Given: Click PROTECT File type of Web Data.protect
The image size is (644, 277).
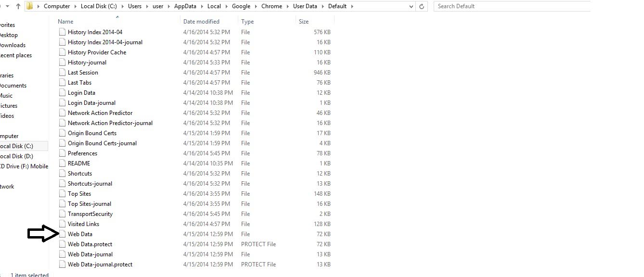Looking at the screenshot, I should coord(258,244).
